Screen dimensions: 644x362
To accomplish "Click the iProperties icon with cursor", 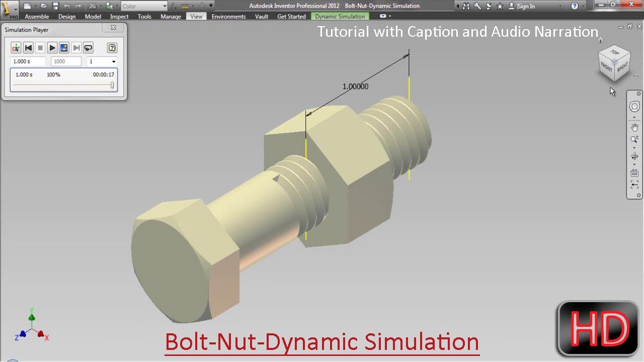I will click(x=109, y=6).
